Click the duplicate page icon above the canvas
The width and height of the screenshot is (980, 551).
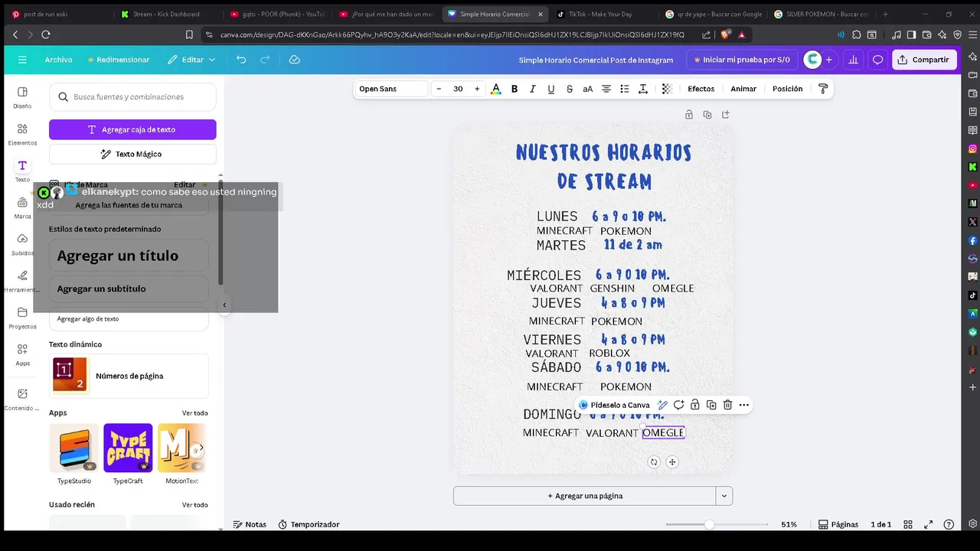[707, 115]
